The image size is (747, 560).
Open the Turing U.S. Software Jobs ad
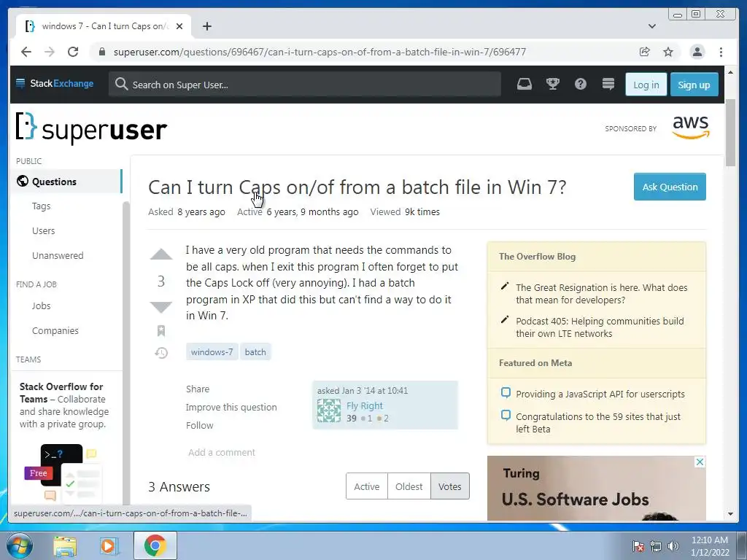(x=597, y=488)
